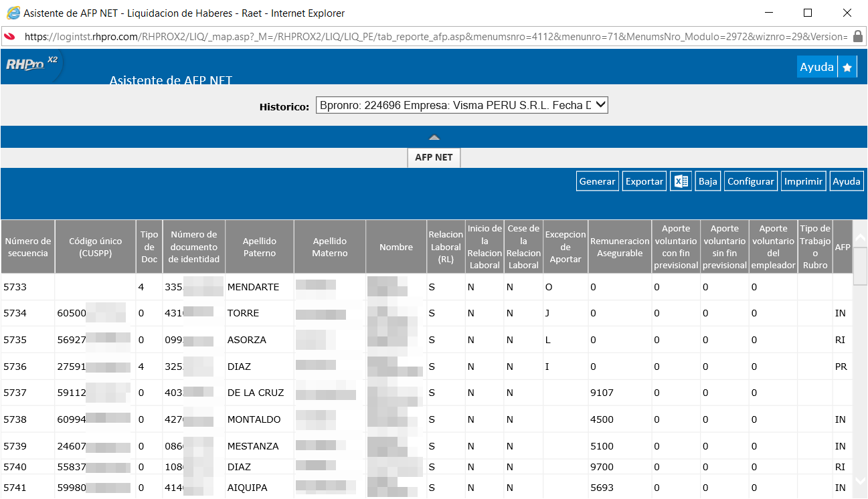Viewport: 868px width, 499px height.
Task: Click surname MONTALDO cell
Action: pyautogui.click(x=260, y=419)
